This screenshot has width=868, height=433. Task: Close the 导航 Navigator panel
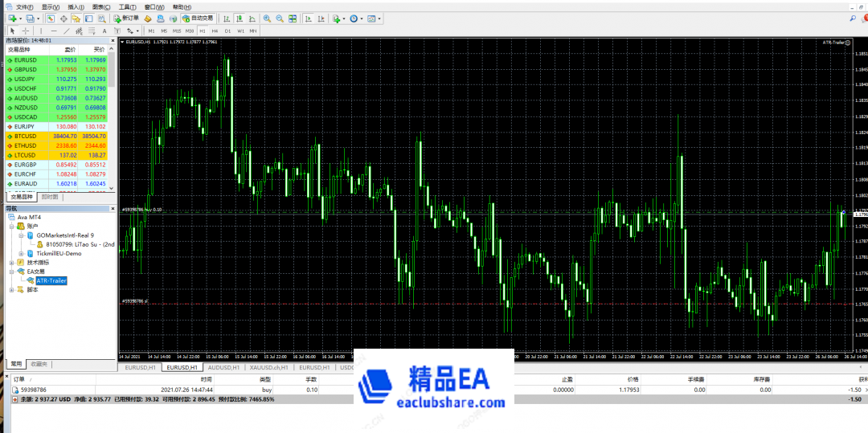113,209
